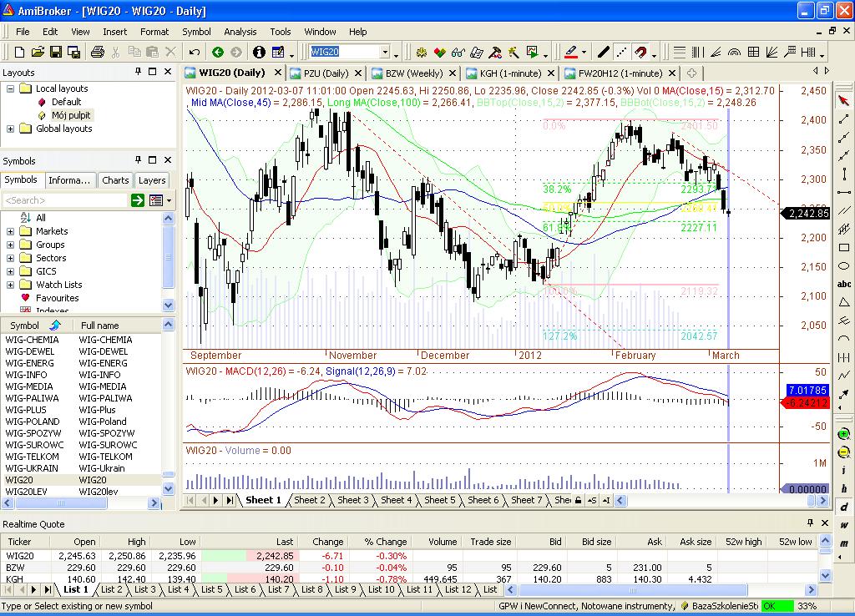Open the line color dropdown arrow

pos(584,53)
